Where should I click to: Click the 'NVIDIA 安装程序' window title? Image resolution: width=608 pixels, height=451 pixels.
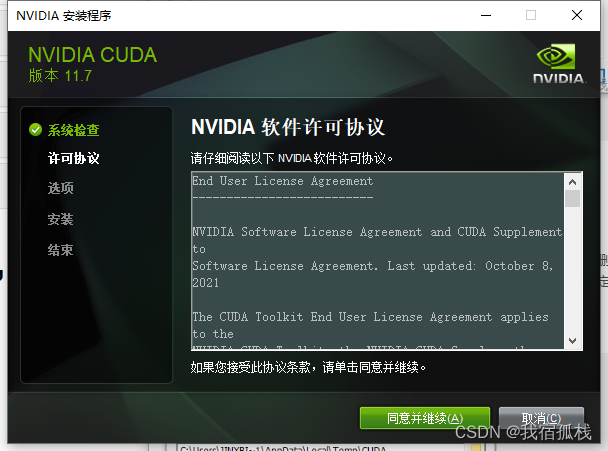[x=64, y=16]
